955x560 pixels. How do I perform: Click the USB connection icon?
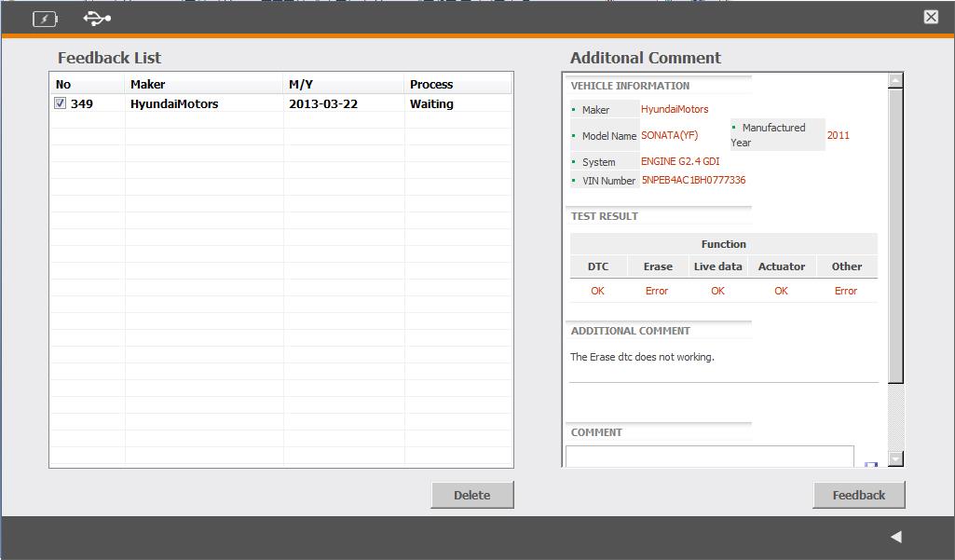point(97,18)
